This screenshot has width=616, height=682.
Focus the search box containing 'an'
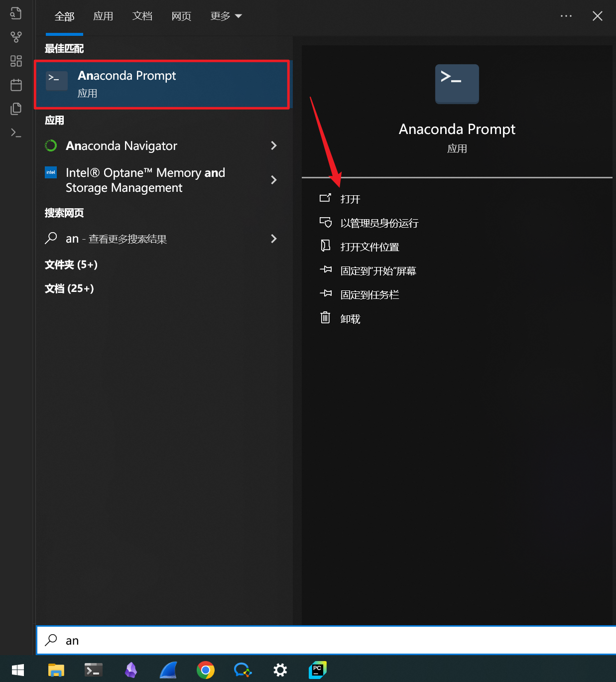pos(326,640)
